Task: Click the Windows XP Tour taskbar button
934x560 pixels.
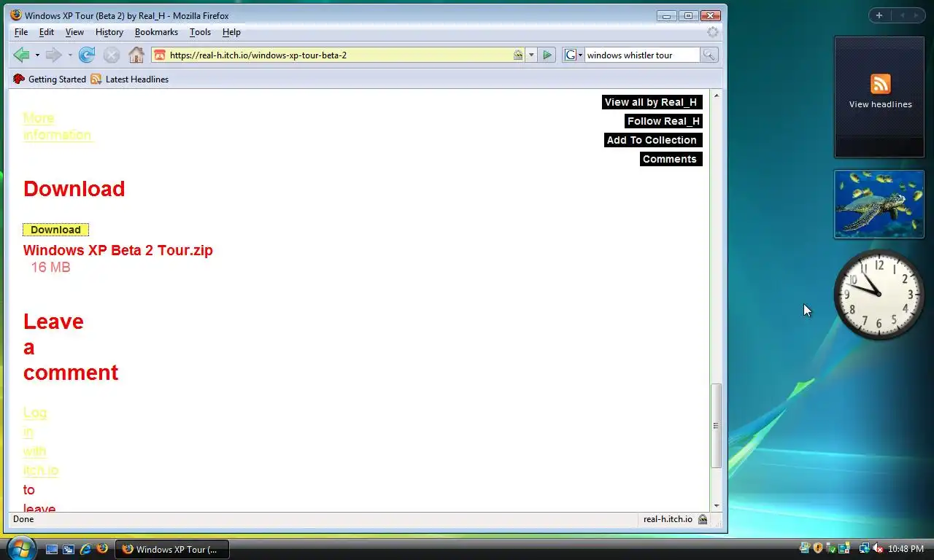Action: coord(172,549)
